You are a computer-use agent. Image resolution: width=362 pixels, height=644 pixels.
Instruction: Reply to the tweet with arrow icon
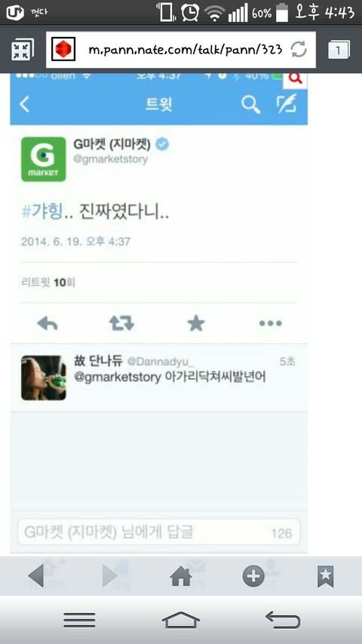[x=48, y=324]
